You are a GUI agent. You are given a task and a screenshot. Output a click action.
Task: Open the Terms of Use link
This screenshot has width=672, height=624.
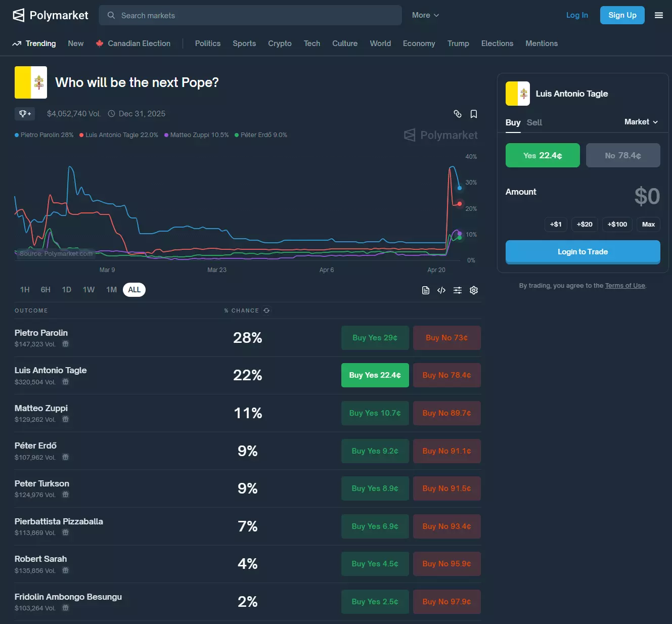pos(625,286)
